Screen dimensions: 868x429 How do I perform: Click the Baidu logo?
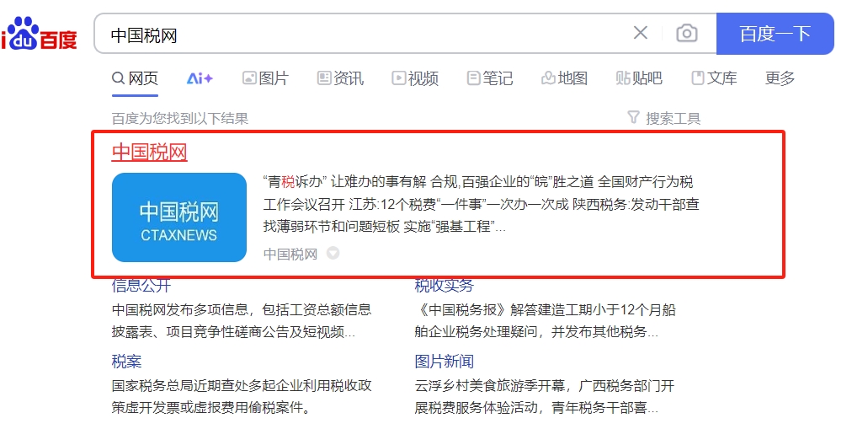pyautogui.click(x=39, y=33)
